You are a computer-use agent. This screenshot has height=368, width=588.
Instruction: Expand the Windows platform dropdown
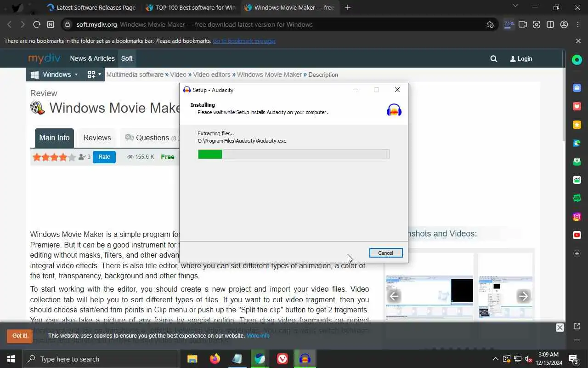click(x=54, y=75)
